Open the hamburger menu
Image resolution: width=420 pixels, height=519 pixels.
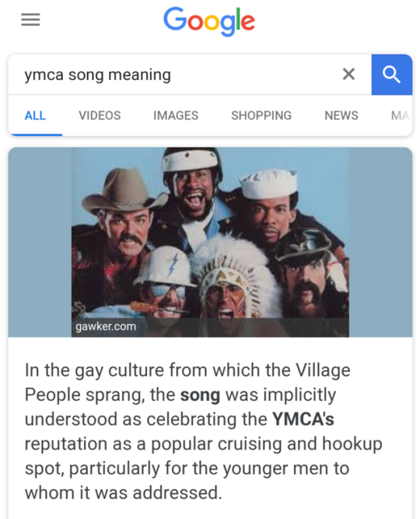(x=30, y=19)
